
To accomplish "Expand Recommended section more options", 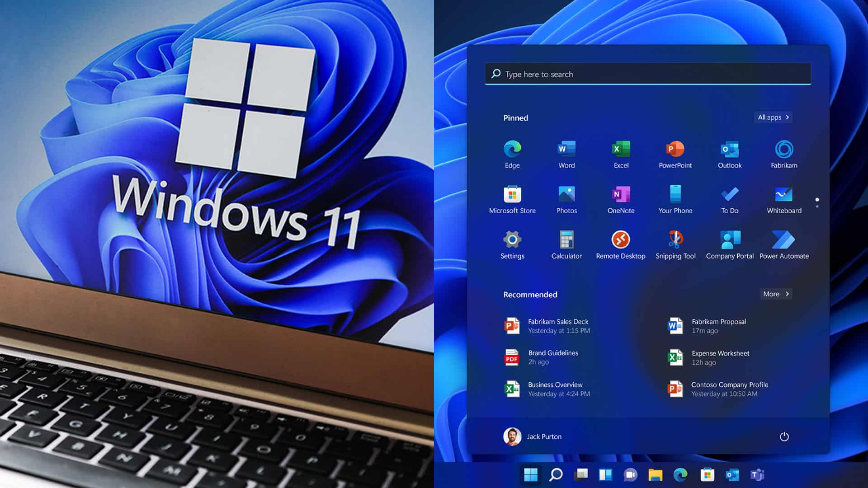I will pyautogui.click(x=775, y=294).
